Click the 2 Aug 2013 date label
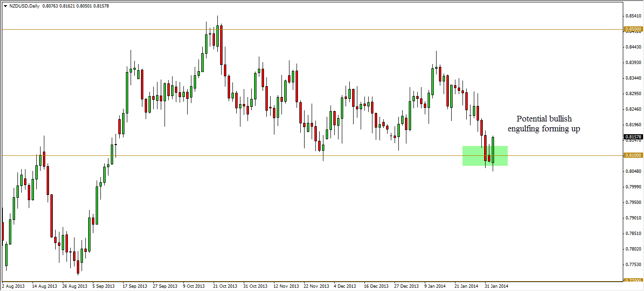This screenshot has width=644, height=291. tap(14, 286)
